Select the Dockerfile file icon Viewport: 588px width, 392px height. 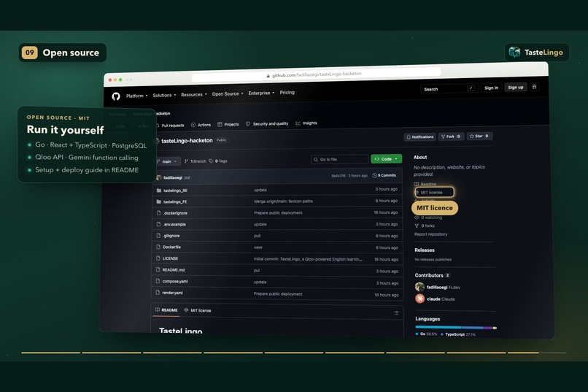click(158, 247)
